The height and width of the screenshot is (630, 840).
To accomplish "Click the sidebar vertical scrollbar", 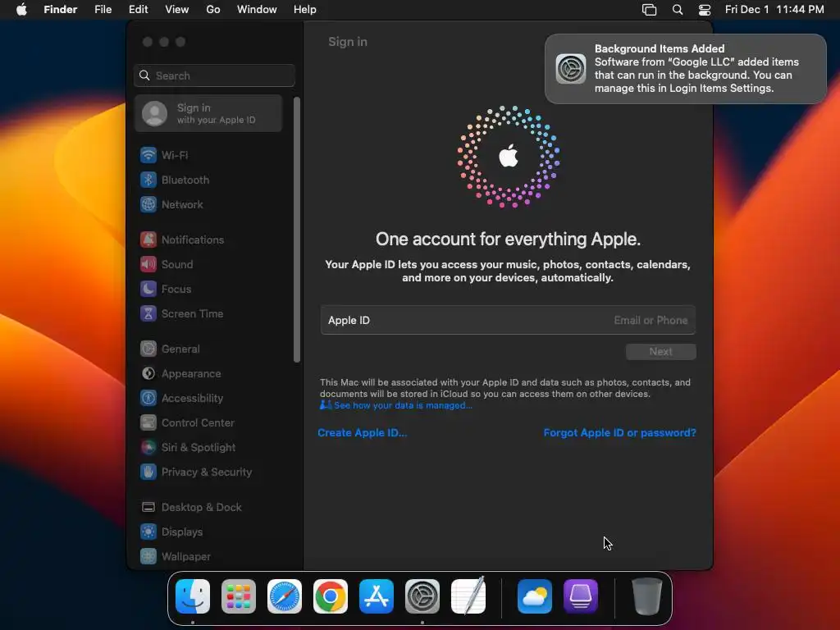I will pos(297,230).
